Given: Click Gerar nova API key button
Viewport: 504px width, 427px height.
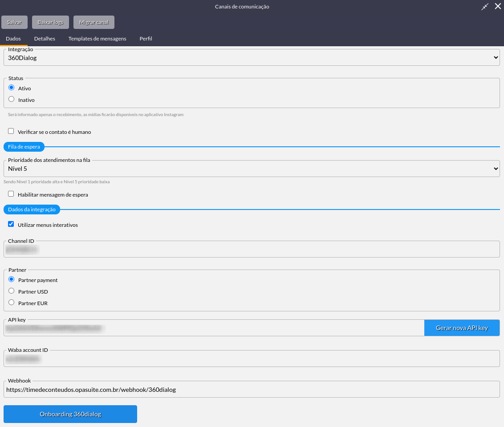Looking at the screenshot, I should 462,328.
